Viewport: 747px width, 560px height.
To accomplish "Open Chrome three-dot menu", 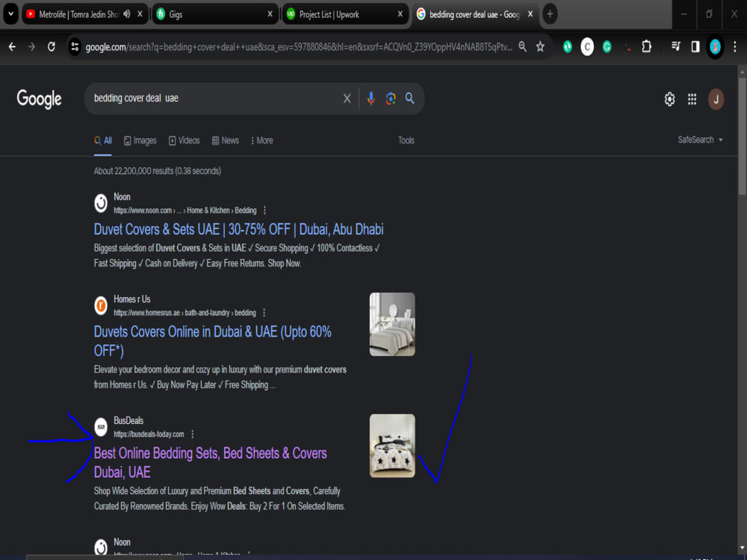I will pos(735,46).
